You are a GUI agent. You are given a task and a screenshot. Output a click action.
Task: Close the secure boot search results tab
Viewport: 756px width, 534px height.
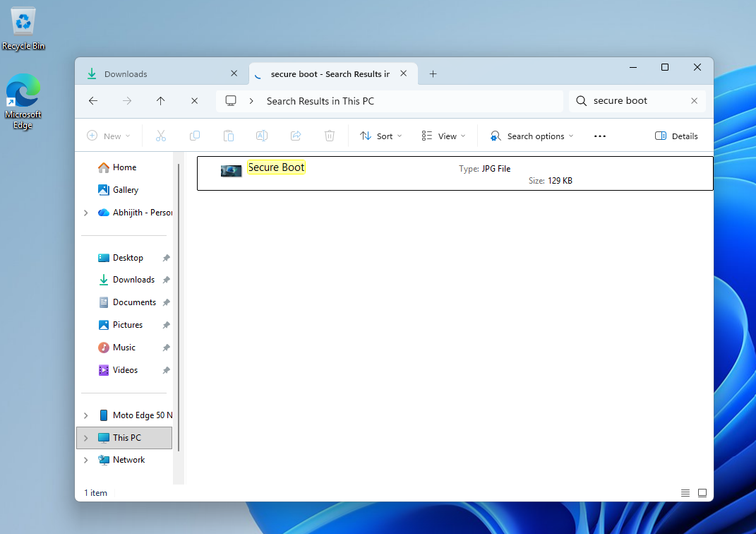[404, 73]
